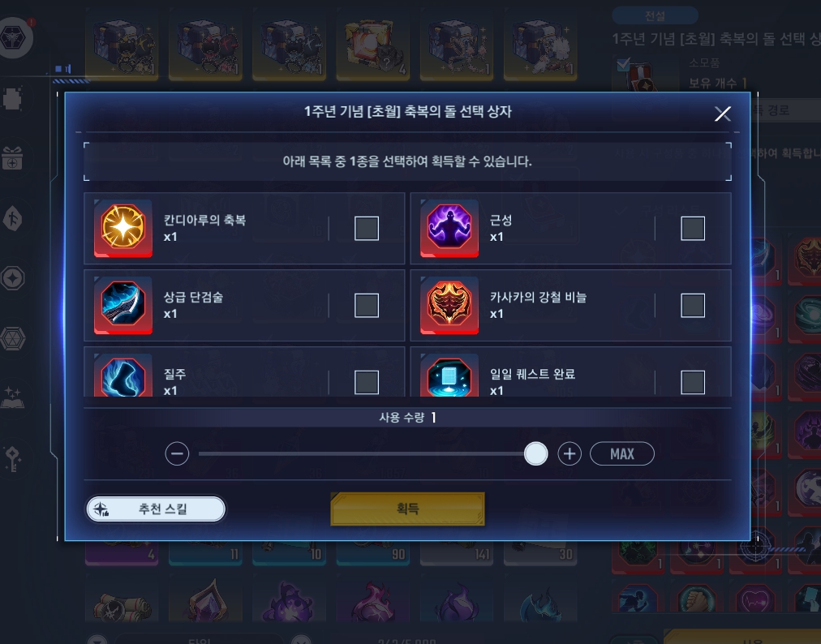Click the 칸디아루의 축복 skill icon
The image size is (821, 644).
coord(123,228)
